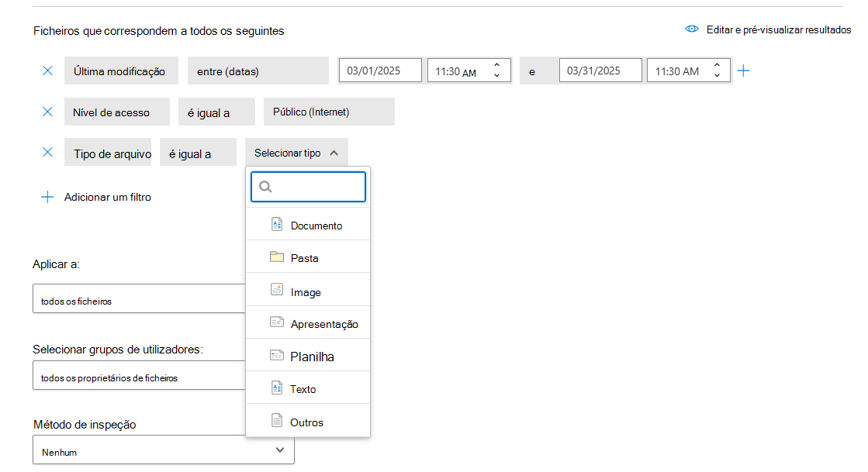Click the plus icon after end time
The image size is (868, 472).
(743, 71)
